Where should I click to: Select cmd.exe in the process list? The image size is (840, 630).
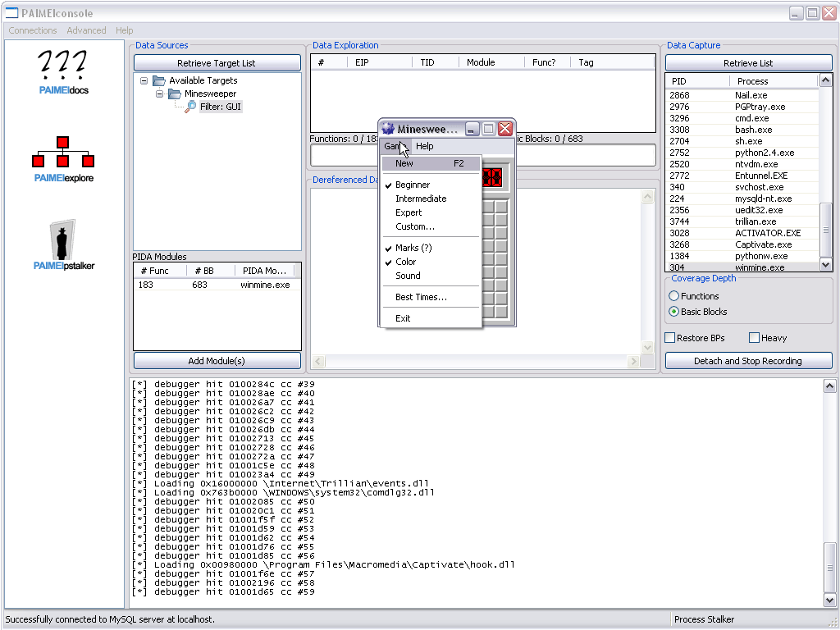[x=742, y=118]
